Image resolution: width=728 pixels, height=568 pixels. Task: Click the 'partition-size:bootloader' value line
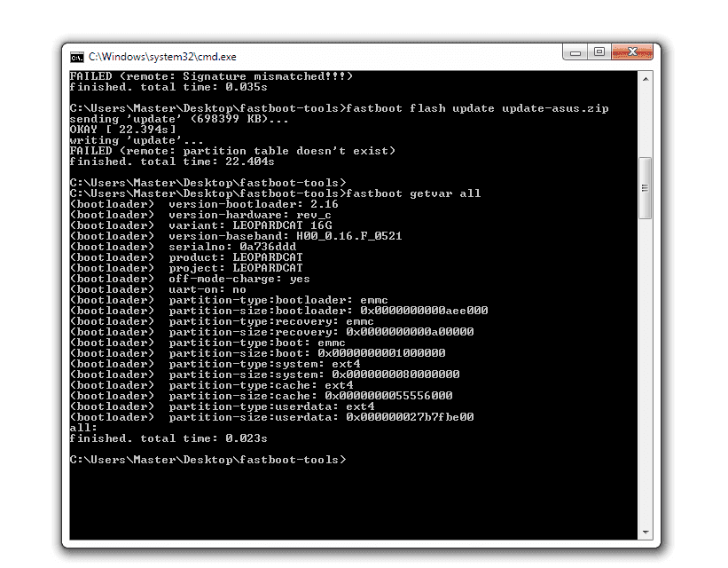[x=279, y=311]
